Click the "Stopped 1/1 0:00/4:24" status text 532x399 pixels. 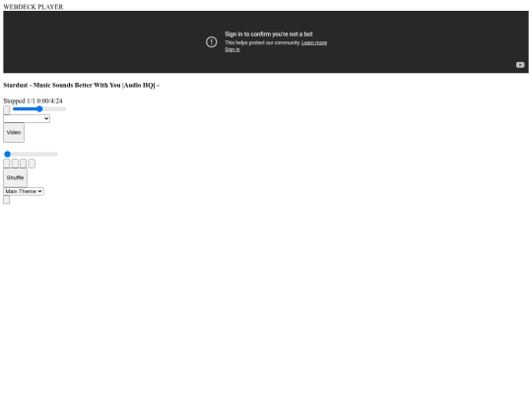point(33,100)
